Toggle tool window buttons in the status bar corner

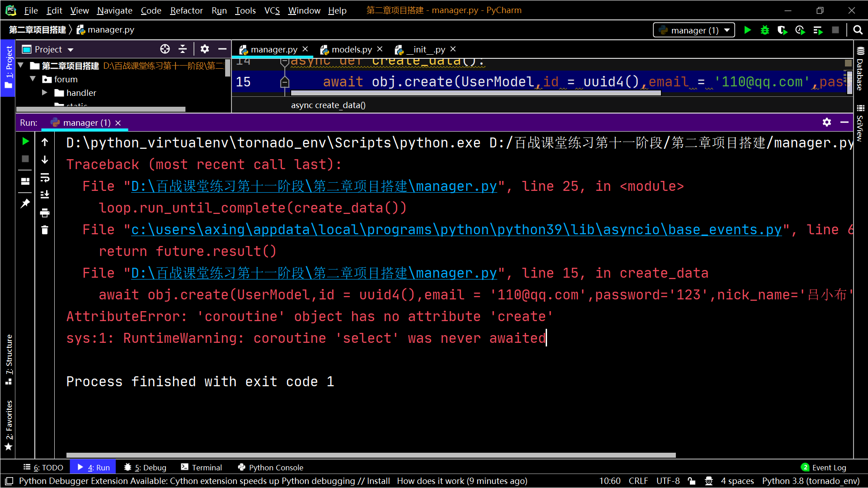(9, 481)
